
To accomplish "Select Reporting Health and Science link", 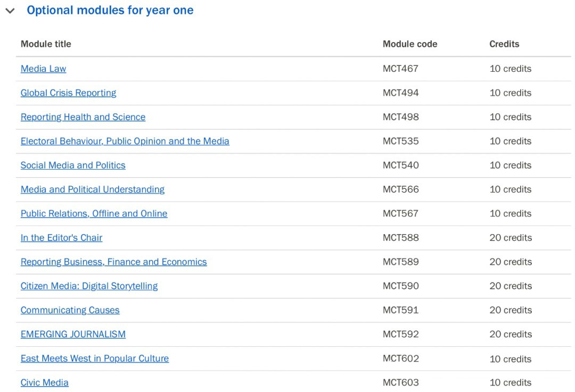I will pyautogui.click(x=83, y=117).
